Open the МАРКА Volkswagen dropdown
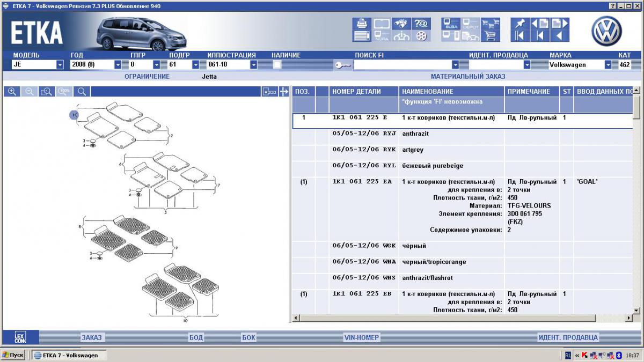 608,65
